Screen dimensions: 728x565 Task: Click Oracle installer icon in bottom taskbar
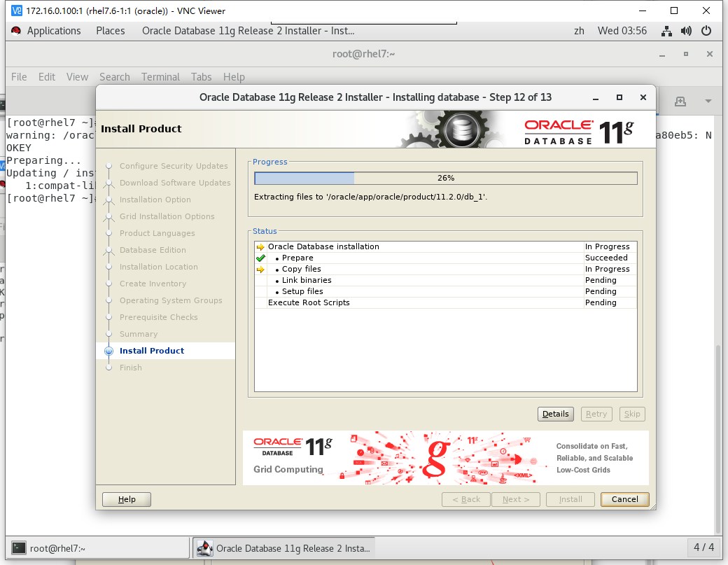click(204, 548)
